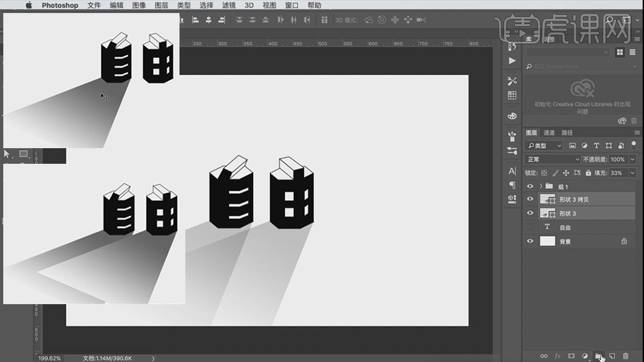Filter layers by pixel layer icon
Viewport: 644px width, 362px height.
click(x=572, y=146)
